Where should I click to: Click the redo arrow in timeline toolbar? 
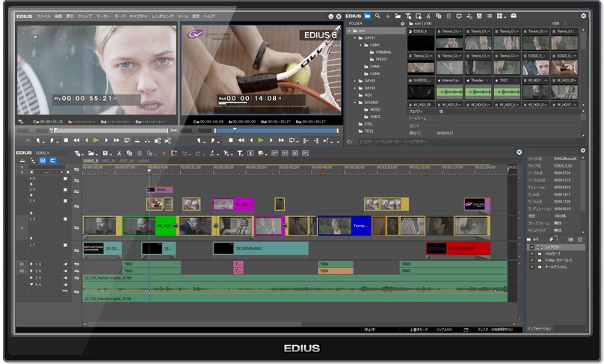pyautogui.click(x=197, y=153)
